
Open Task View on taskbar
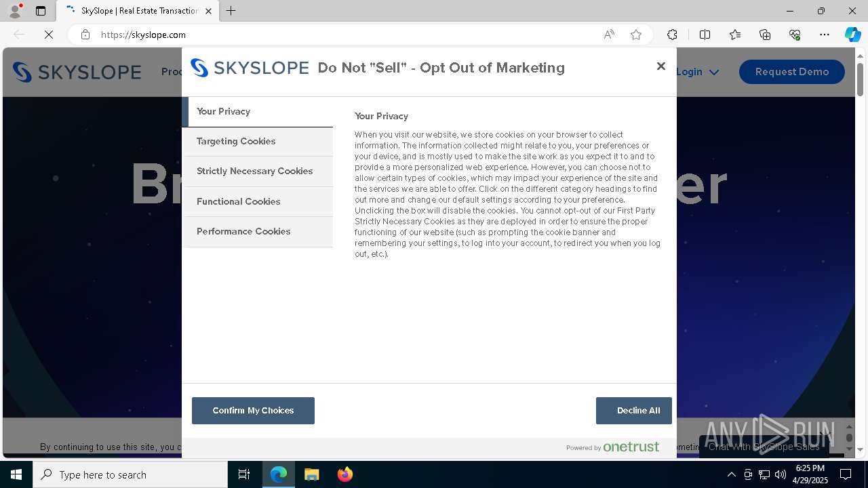click(244, 474)
